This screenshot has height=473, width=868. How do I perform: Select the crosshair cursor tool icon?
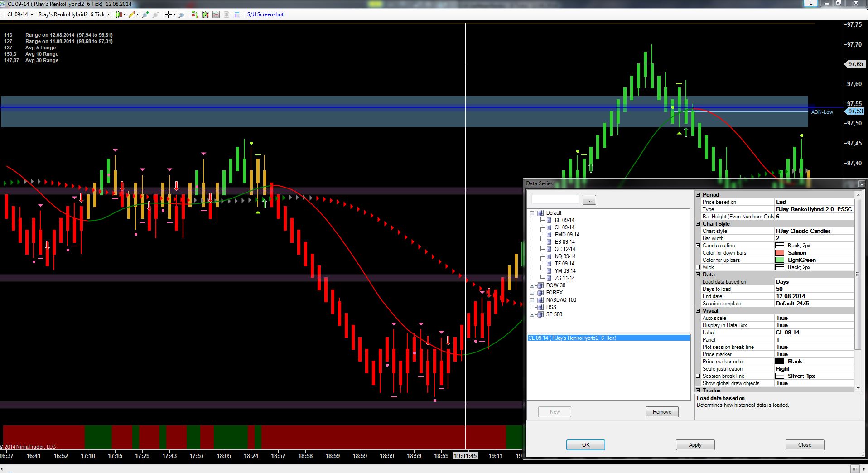[x=168, y=14]
